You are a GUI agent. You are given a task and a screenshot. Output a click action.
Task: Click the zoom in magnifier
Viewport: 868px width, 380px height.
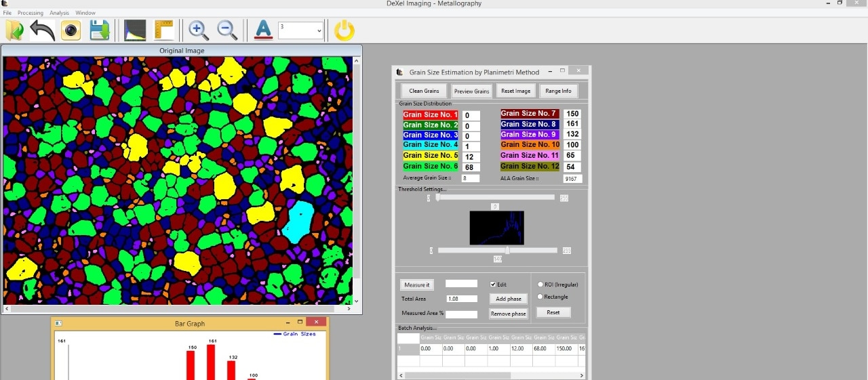(x=199, y=30)
